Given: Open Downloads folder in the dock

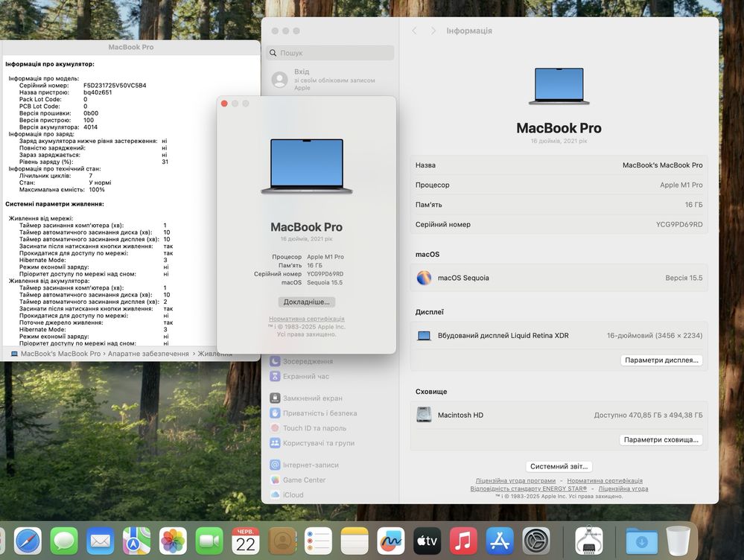Looking at the screenshot, I should 641,541.
